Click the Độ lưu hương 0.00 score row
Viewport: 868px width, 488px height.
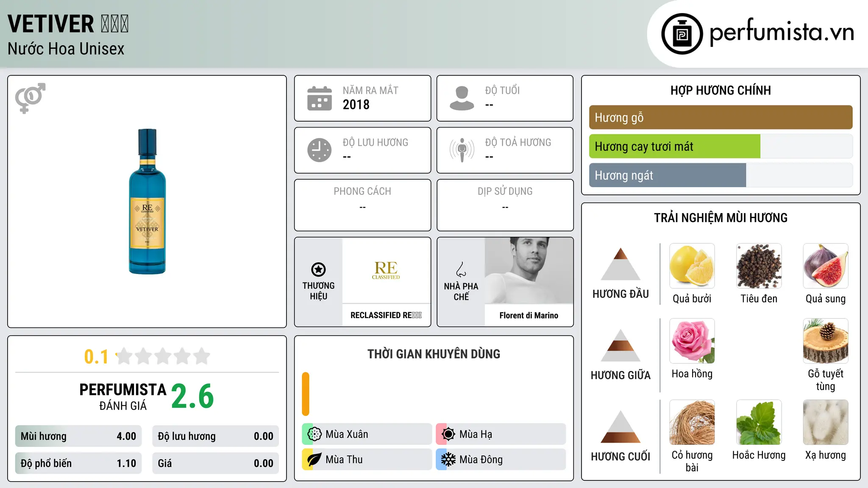pyautogui.click(x=216, y=436)
